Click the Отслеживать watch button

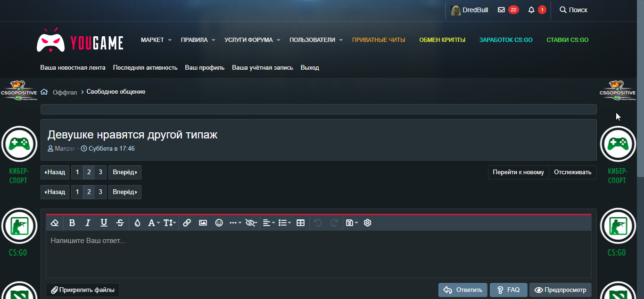click(573, 172)
